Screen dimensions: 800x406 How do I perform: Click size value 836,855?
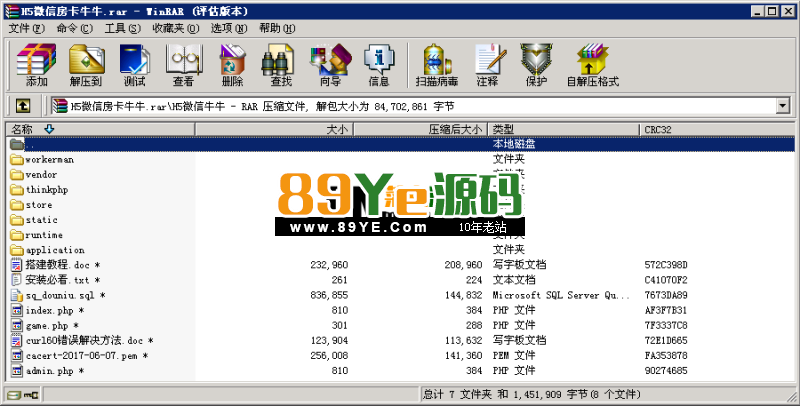329,295
